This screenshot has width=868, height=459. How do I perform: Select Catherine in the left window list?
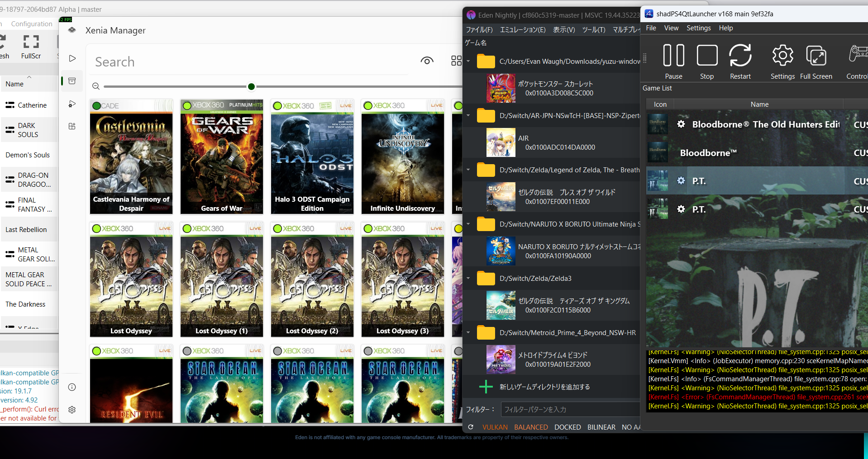pos(29,105)
